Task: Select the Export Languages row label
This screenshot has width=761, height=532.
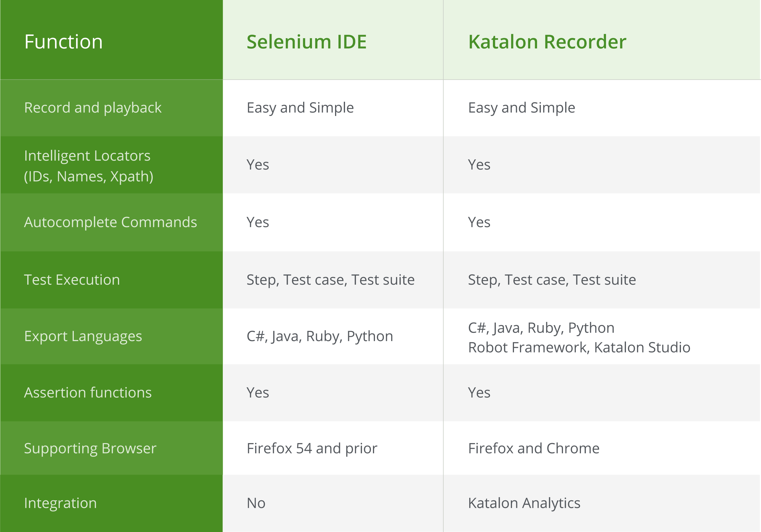Action: 83,336
